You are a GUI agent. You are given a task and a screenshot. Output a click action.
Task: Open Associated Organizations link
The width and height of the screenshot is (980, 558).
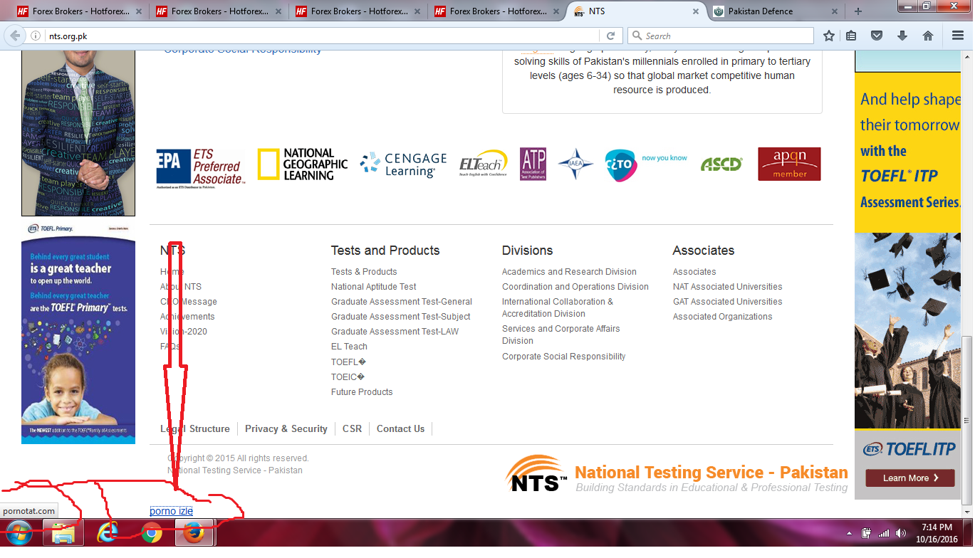723,317
